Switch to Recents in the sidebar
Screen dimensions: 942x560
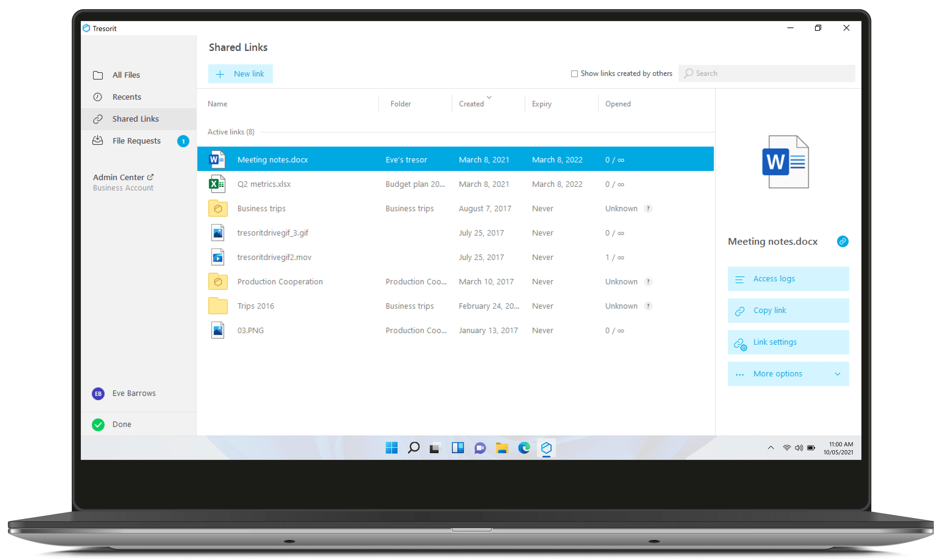(126, 97)
